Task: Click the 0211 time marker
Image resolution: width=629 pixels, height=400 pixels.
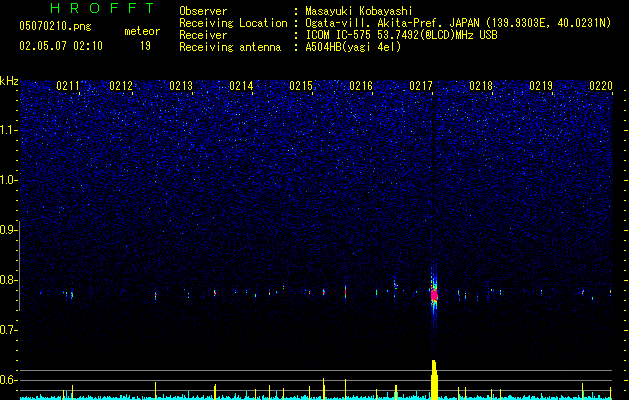Action: tap(68, 86)
